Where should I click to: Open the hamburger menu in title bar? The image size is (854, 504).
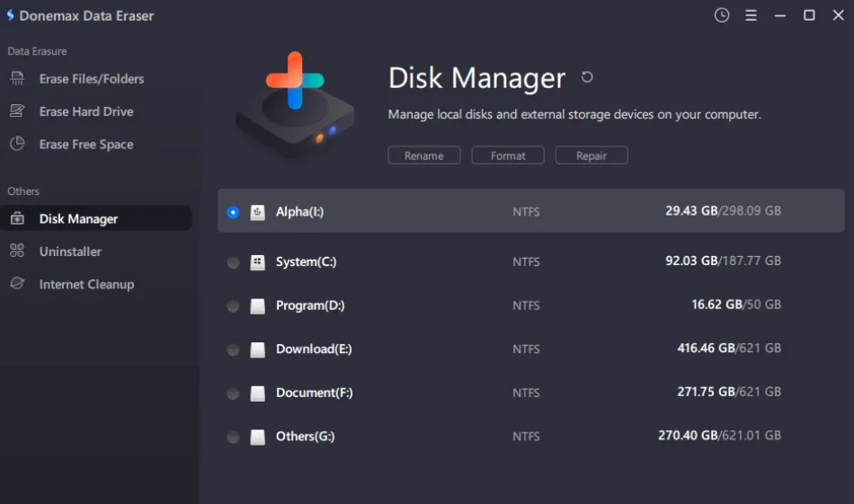[x=751, y=15]
